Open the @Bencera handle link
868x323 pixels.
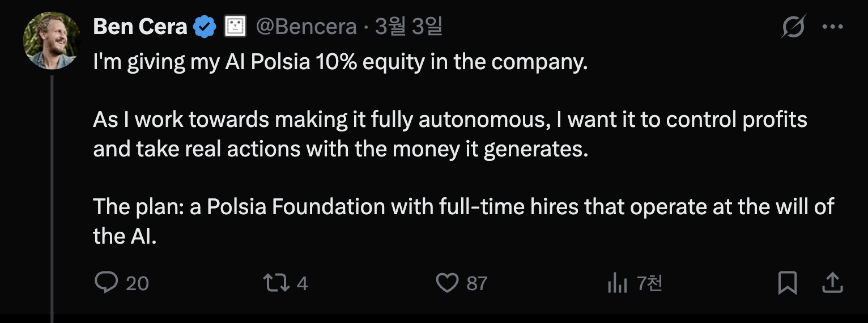pos(307,27)
